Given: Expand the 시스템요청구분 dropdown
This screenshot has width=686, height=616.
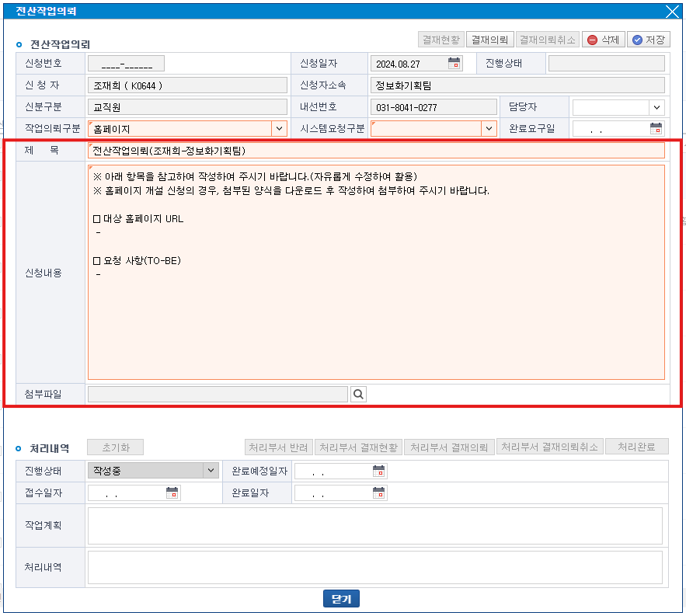Looking at the screenshot, I should click(x=489, y=129).
